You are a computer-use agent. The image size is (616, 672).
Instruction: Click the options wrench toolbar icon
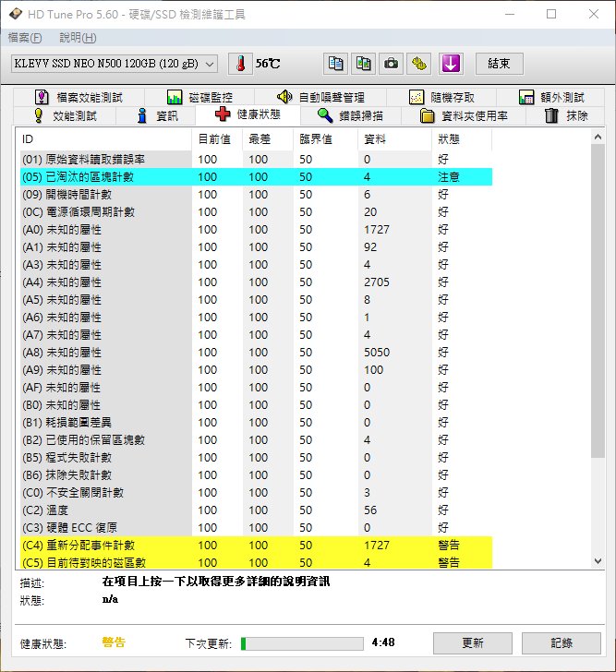[418, 64]
